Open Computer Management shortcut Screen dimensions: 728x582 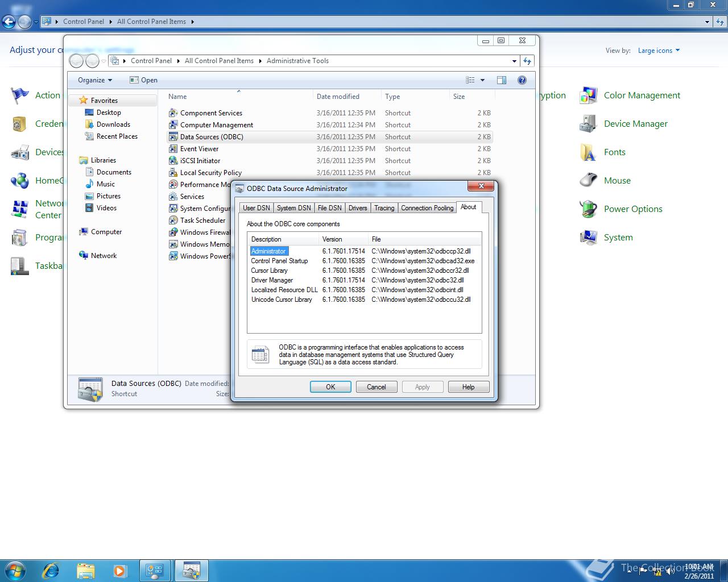216,124
